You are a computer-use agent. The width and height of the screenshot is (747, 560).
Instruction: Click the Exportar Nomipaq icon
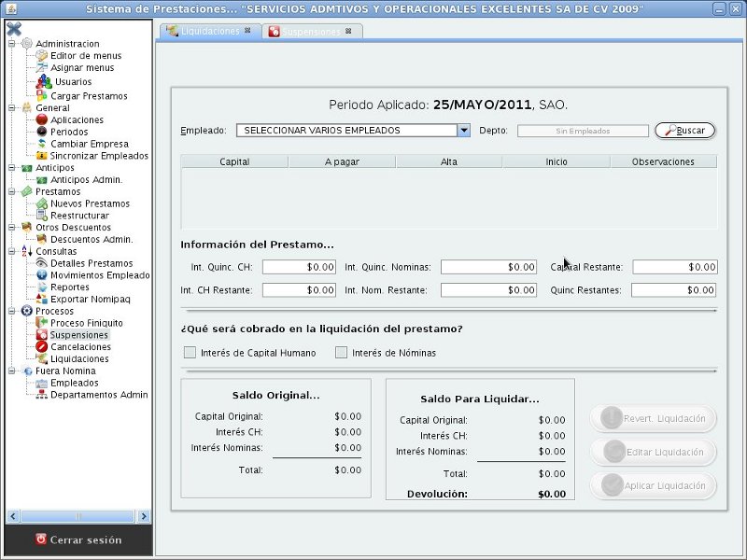click(x=42, y=300)
